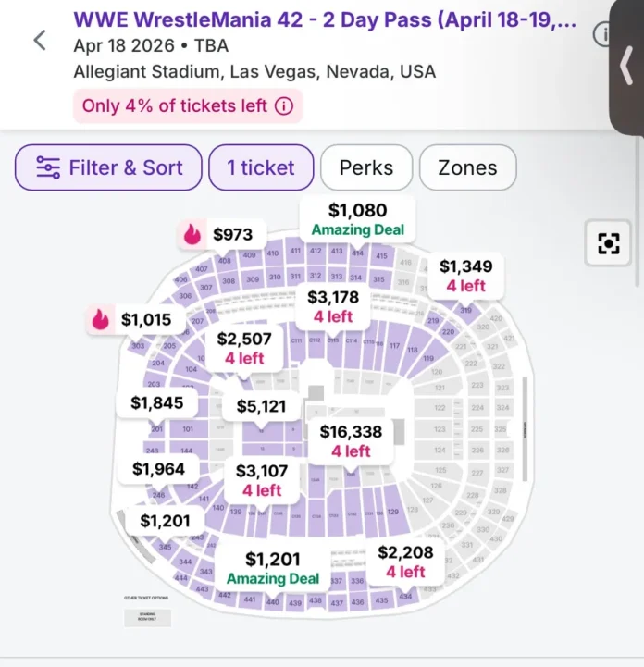Image resolution: width=644 pixels, height=667 pixels.
Task: Click section 412 on the seat map
Action: [316, 251]
